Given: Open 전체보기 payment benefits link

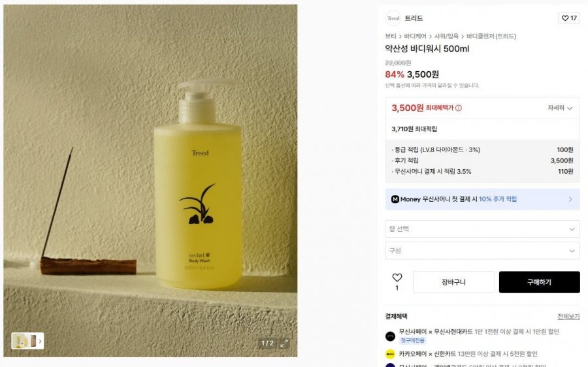Looking at the screenshot, I should point(568,317).
